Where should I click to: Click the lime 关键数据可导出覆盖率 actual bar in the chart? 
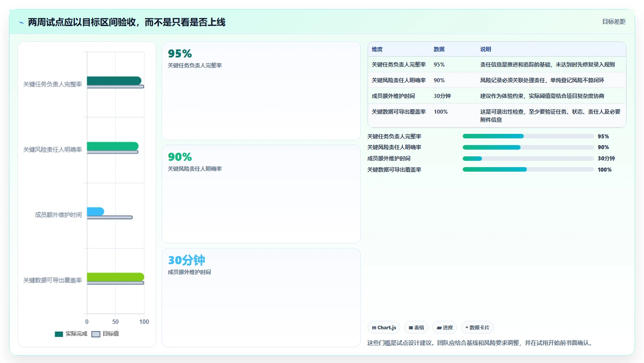tap(115, 277)
